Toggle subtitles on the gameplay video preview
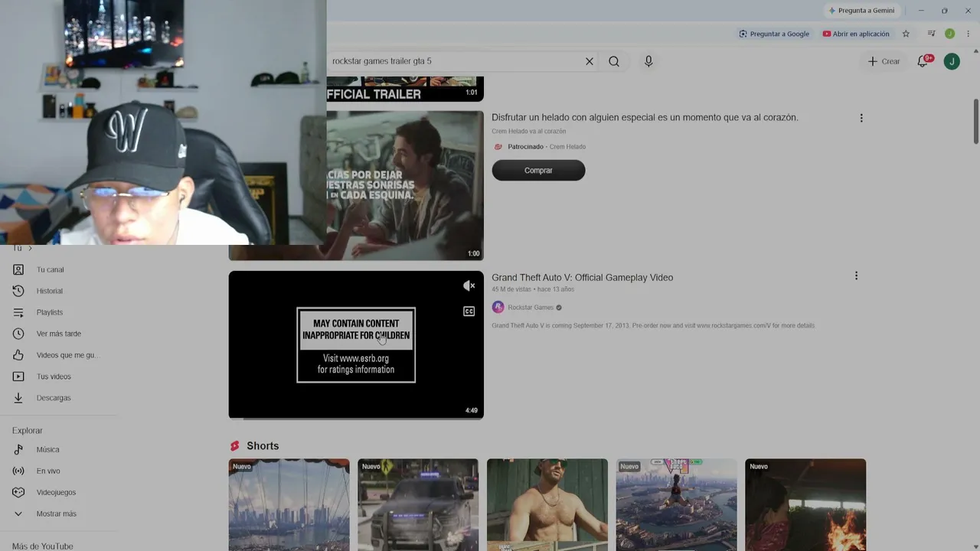 pyautogui.click(x=469, y=311)
